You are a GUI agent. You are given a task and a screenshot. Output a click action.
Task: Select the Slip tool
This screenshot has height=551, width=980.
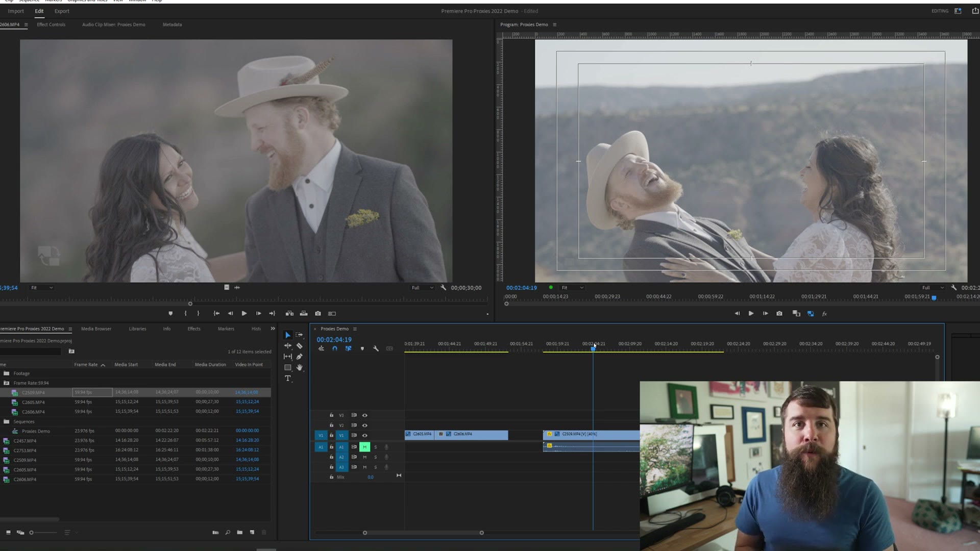tap(288, 357)
